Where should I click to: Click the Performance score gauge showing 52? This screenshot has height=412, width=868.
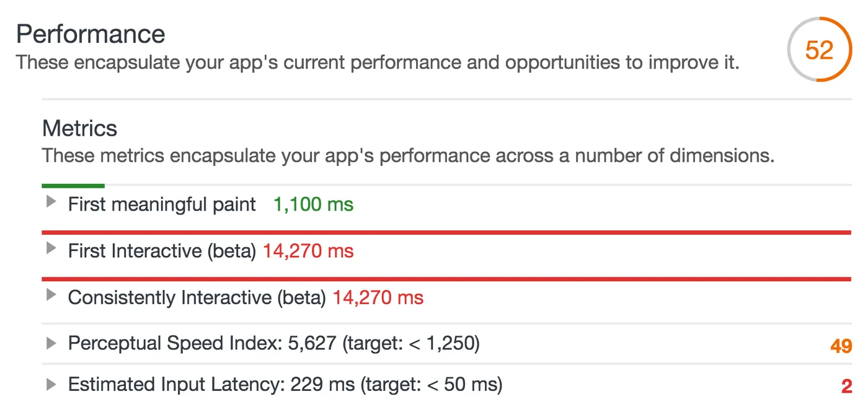[x=819, y=50]
